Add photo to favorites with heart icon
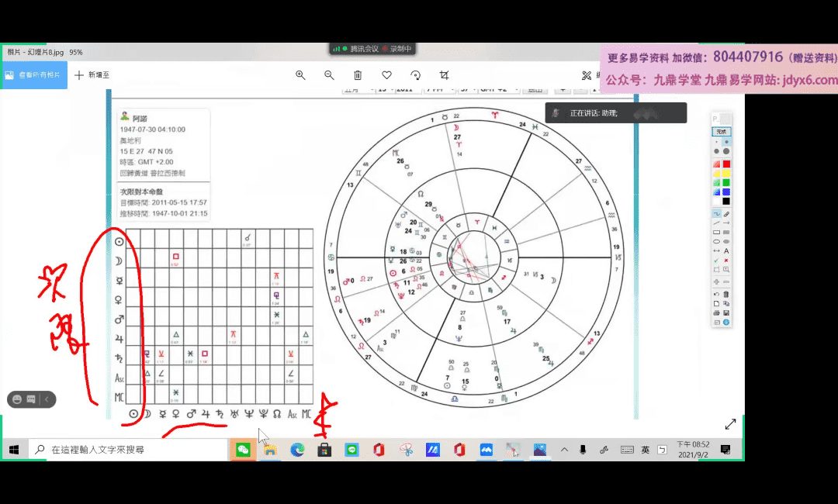 pos(386,75)
